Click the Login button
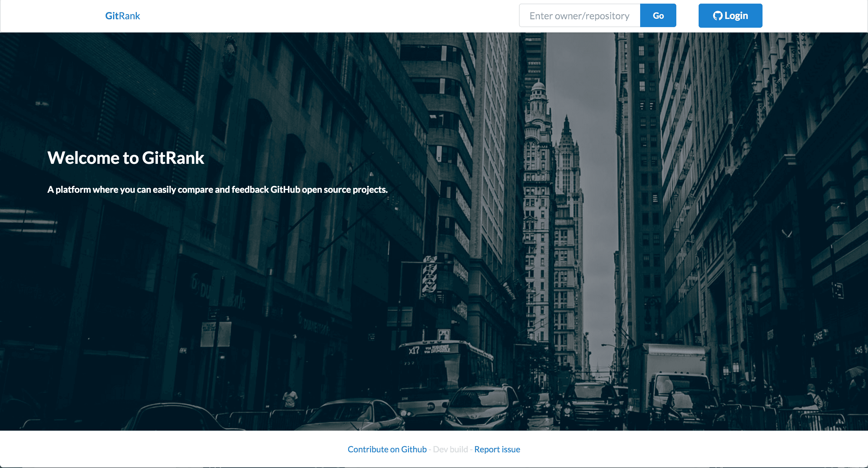The image size is (868, 468). point(730,16)
